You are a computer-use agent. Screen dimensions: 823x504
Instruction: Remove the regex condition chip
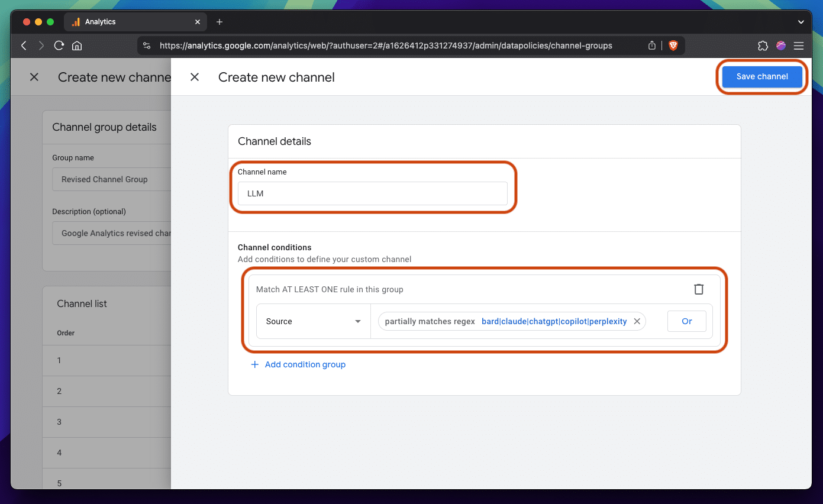point(637,321)
